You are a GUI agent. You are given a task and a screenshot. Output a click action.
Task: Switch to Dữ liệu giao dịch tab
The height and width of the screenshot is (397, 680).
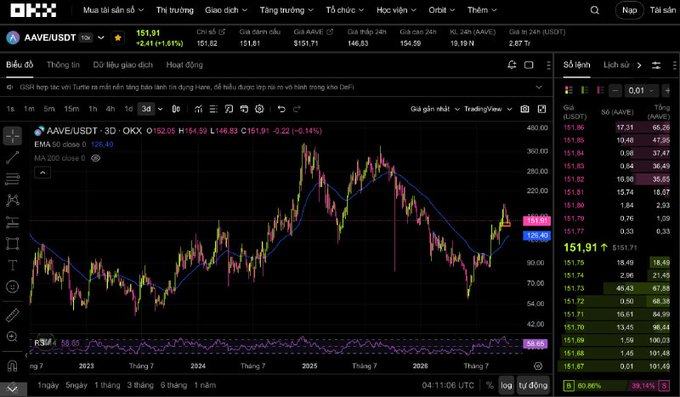123,65
